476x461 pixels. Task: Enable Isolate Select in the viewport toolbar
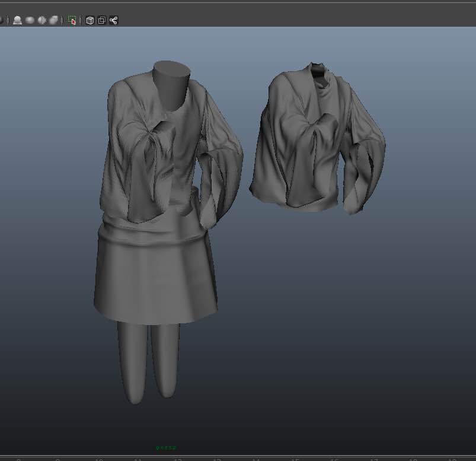coord(72,20)
